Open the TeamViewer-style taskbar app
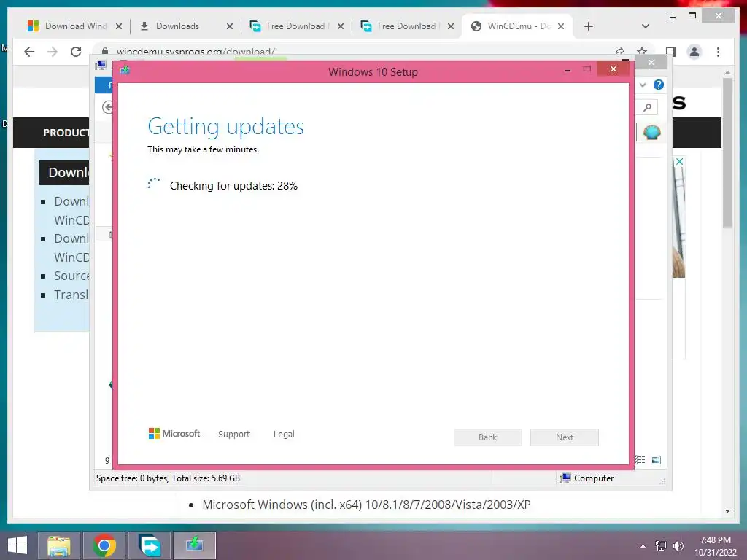The width and height of the screenshot is (747, 560). click(x=150, y=545)
